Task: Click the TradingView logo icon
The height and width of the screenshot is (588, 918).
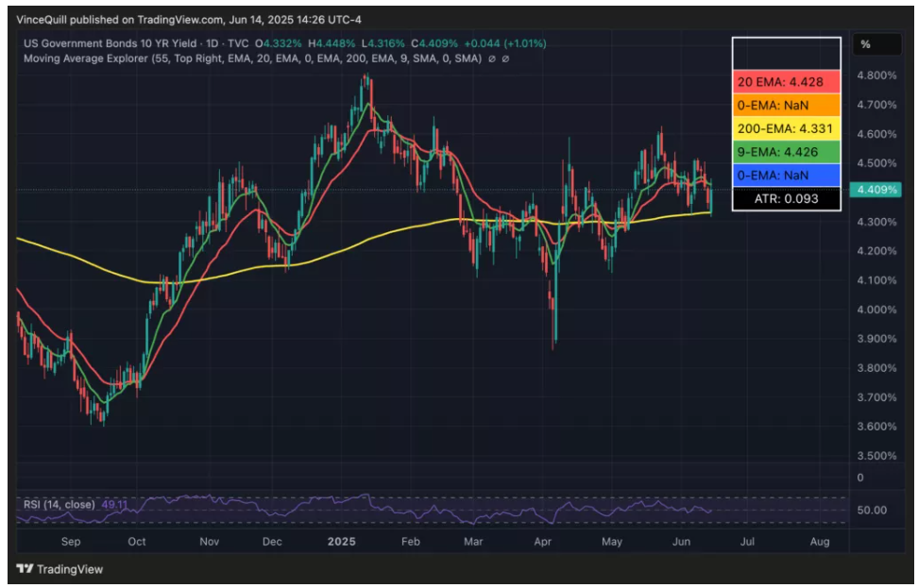Action: (x=25, y=569)
